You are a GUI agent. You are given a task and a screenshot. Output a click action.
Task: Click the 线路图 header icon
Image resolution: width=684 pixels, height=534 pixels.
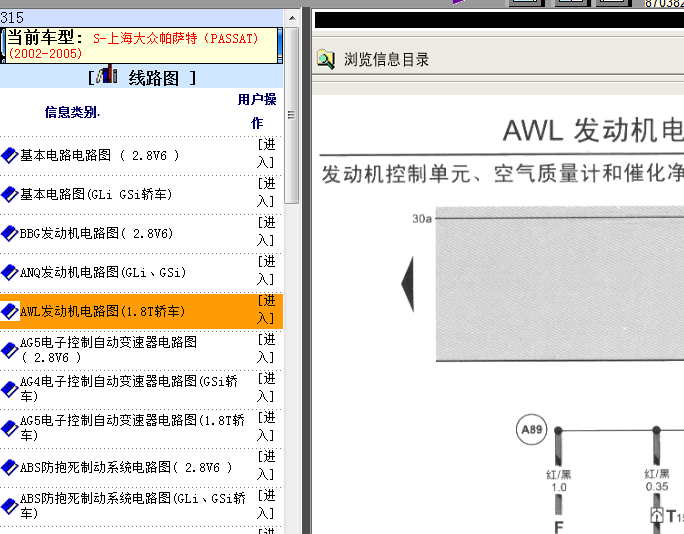(107, 74)
